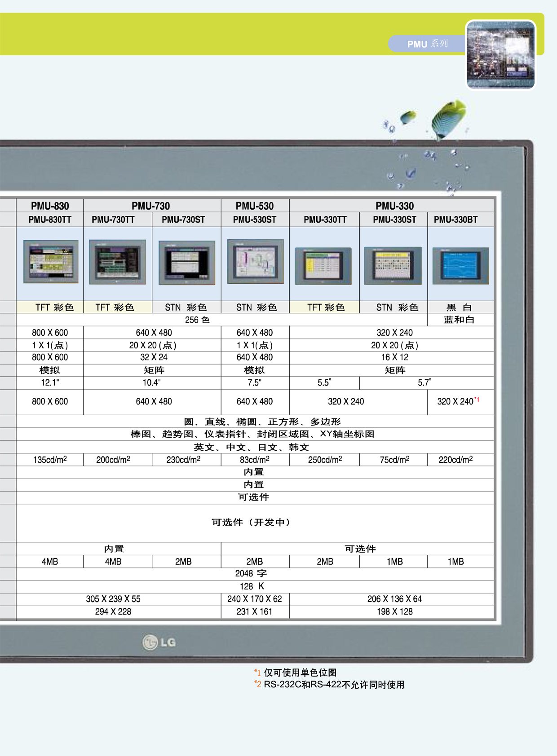Click the 305 X 239 X 55 dimensions
The image size is (557, 756).
tap(113, 599)
